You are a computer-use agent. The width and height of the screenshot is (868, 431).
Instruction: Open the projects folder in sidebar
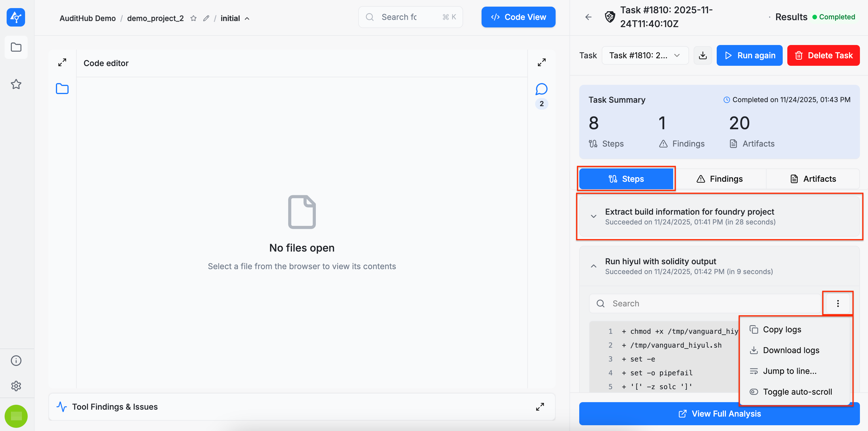16,47
